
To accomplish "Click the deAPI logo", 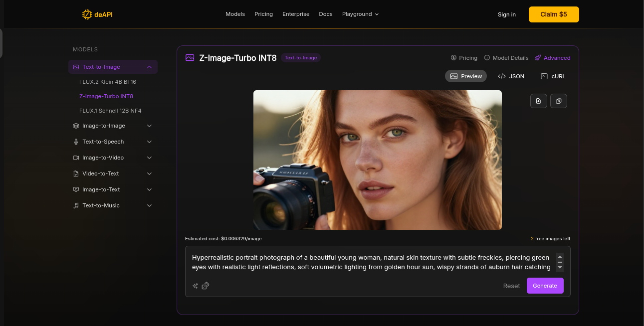I will [x=98, y=14].
